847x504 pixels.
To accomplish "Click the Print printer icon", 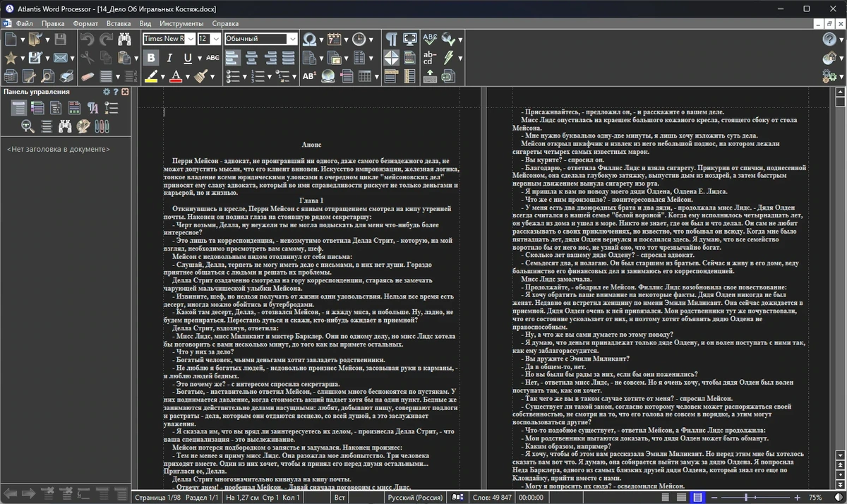I will click(66, 76).
